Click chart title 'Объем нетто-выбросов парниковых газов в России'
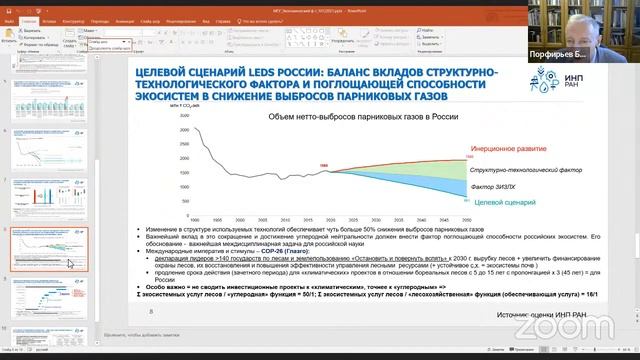Screen dimensions: 640x360 363,117
